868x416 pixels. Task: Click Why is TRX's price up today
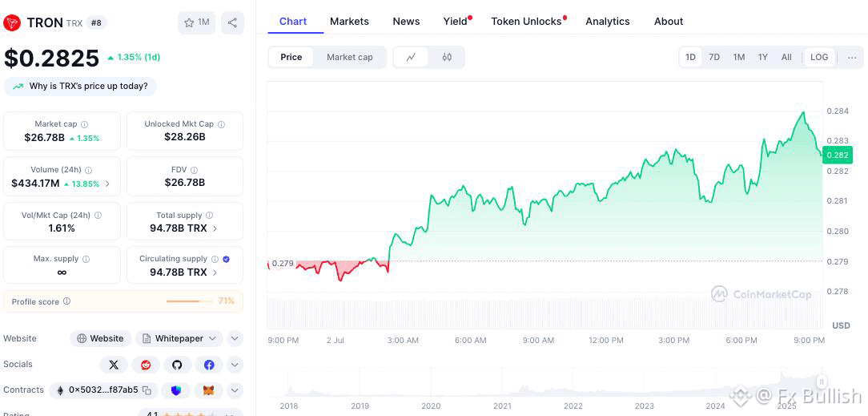[80, 87]
